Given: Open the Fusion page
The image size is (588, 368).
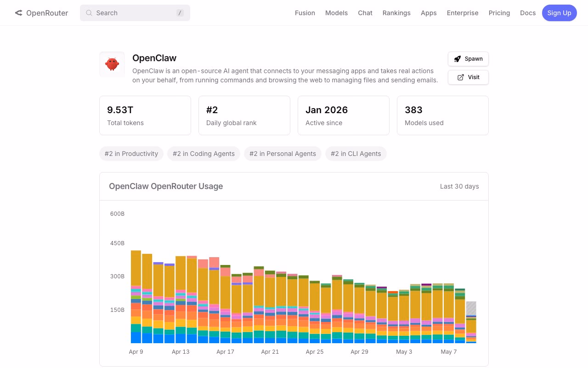Looking at the screenshot, I should (x=305, y=13).
